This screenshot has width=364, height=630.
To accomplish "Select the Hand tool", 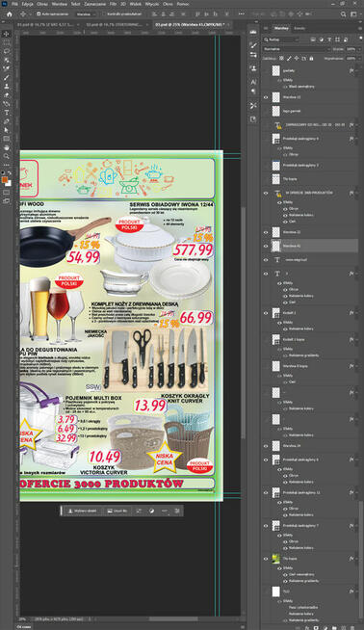I will (x=7, y=147).
